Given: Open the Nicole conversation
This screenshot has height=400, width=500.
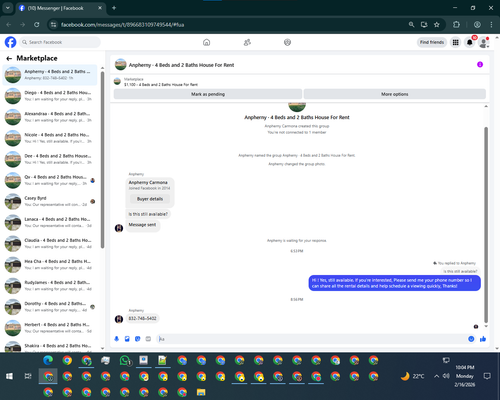Looking at the screenshot, I should 50,138.
